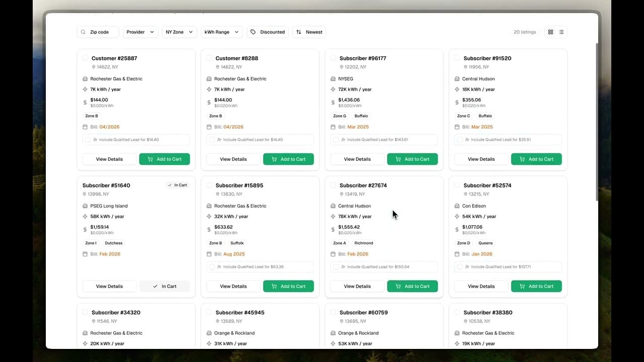
Task: Tick Include Qualified Lead for $63.36
Action: [x=212, y=267]
